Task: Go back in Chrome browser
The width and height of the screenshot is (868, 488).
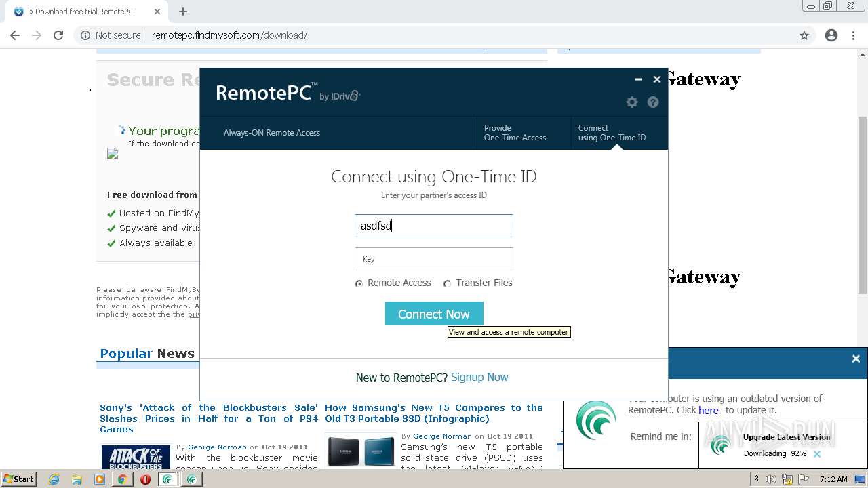Action: (15, 35)
